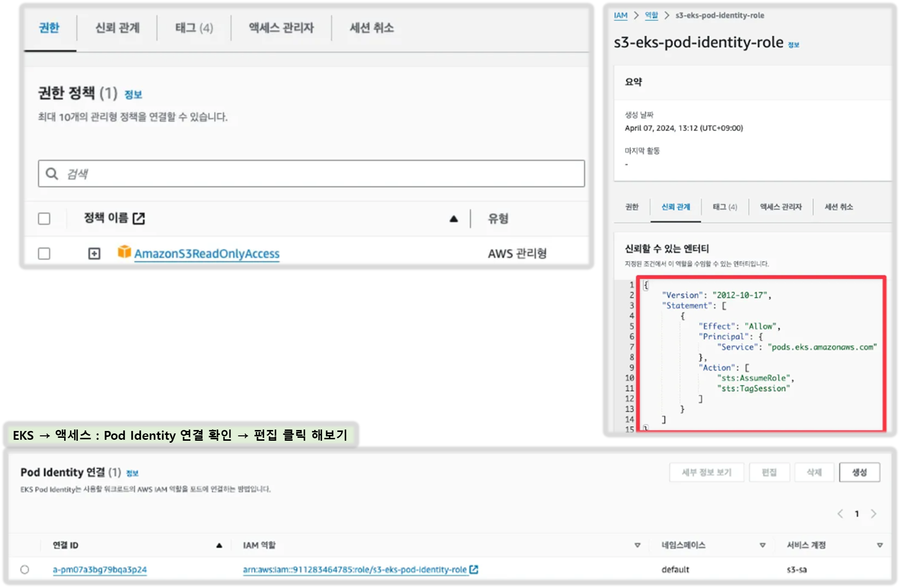900x588 pixels.
Task: Open the 액세스 관리자 tab in the role detail panel
Action: click(781, 207)
